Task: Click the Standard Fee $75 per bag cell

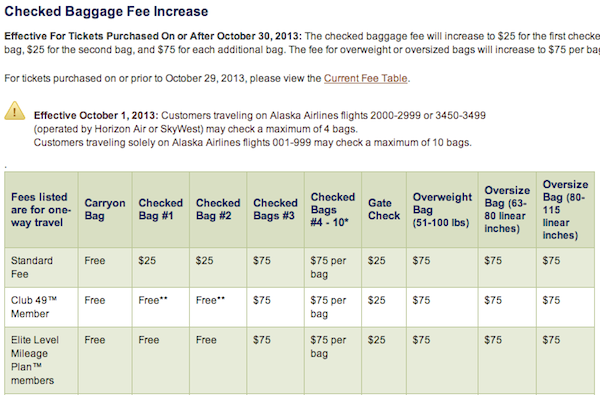Action: [x=328, y=267]
